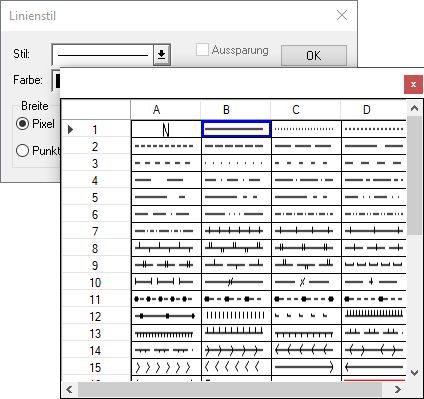This screenshot has height=399, width=424.
Task: Select row header 15 in style grid
Action: point(96,367)
